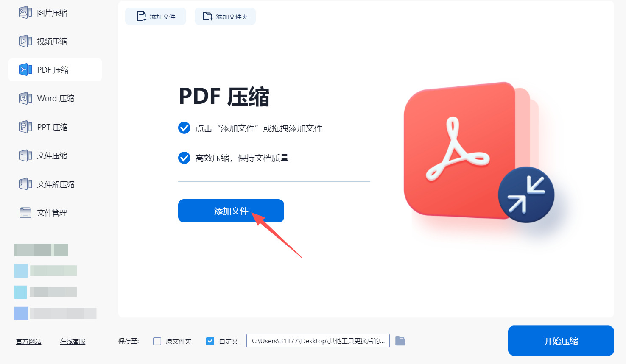The width and height of the screenshot is (626, 364).
Task: Click the PDF 压缩 sidebar icon
Action: click(25, 69)
